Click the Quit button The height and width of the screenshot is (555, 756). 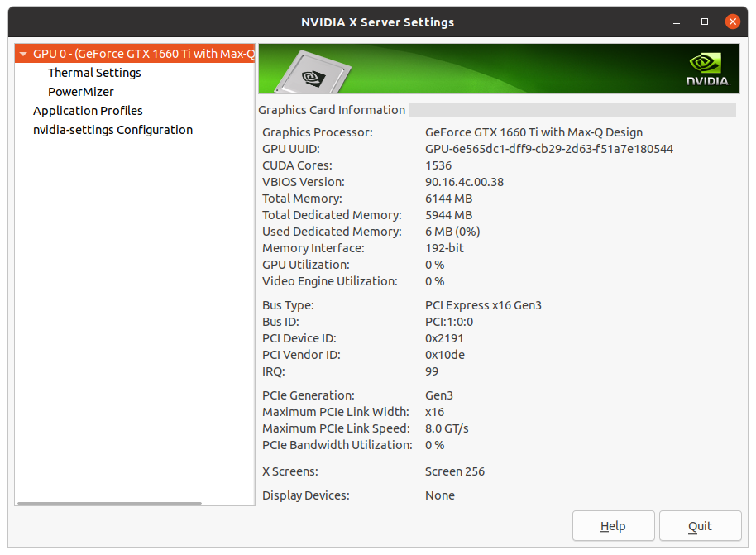tap(700, 525)
